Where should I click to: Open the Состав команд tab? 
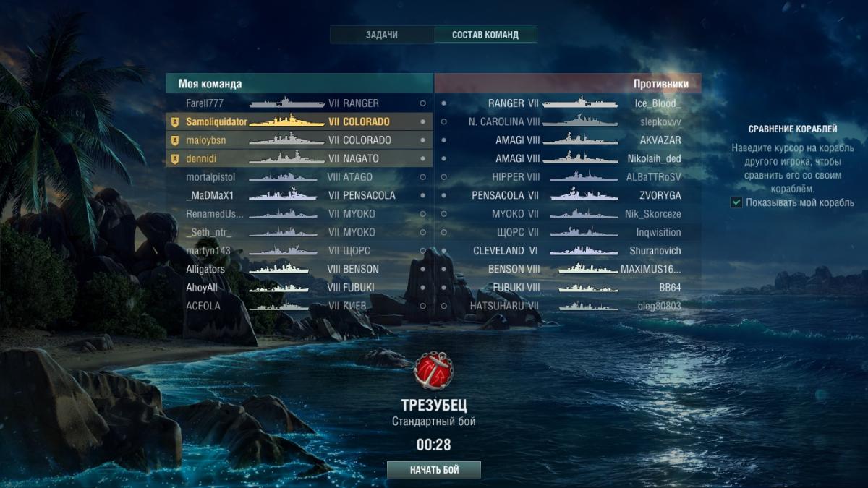485,35
